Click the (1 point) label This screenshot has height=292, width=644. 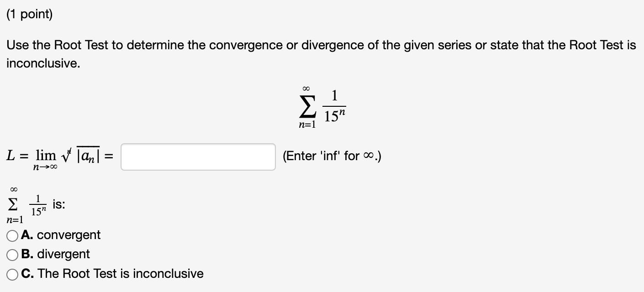30,14
